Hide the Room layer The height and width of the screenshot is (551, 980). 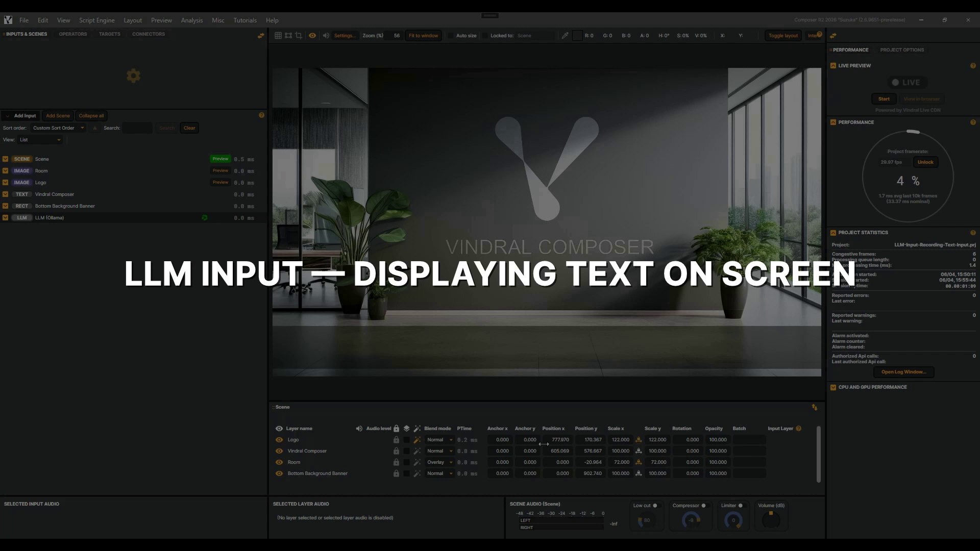(279, 462)
